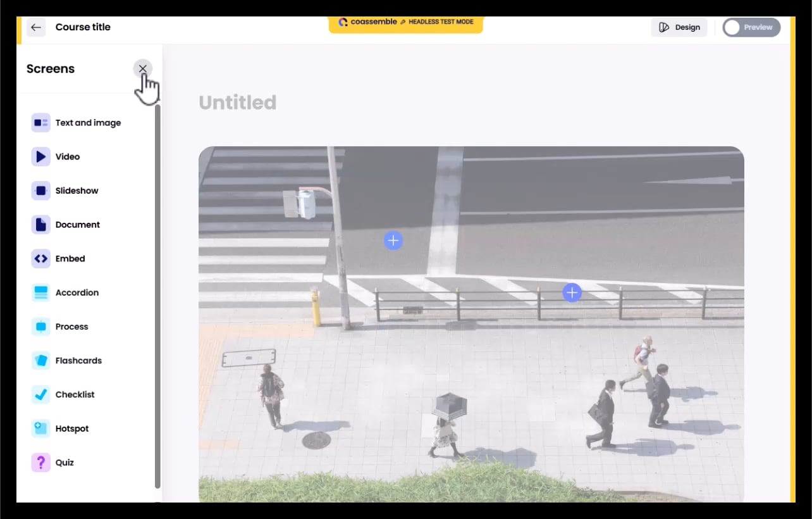Choose the Hotspot screen icon
Image resolution: width=812 pixels, height=519 pixels.
41,428
